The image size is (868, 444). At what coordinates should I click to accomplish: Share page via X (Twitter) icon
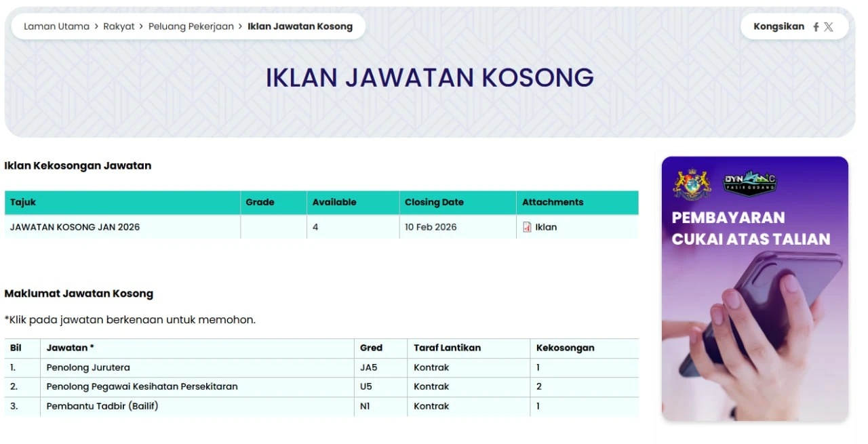[x=829, y=27]
